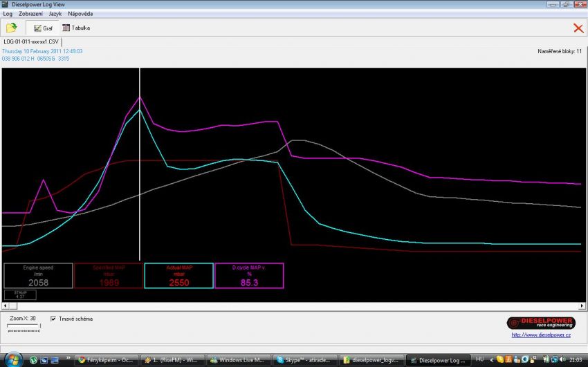Click the log date text
This screenshot has width=588, height=367.
42,51
